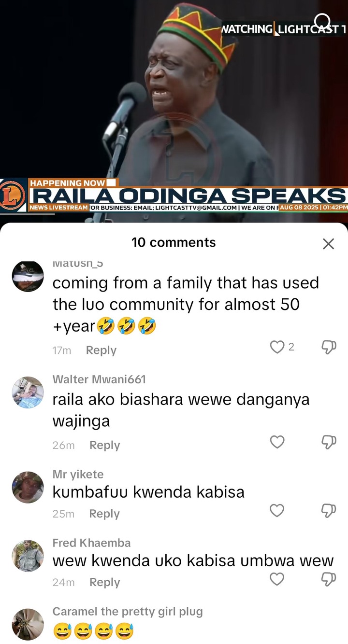Close the comments panel with the X

(x=328, y=244)
